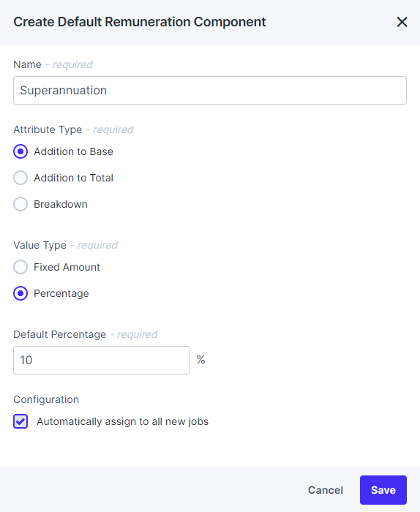Click the 'Attribute Type' section label

[48, 129]
